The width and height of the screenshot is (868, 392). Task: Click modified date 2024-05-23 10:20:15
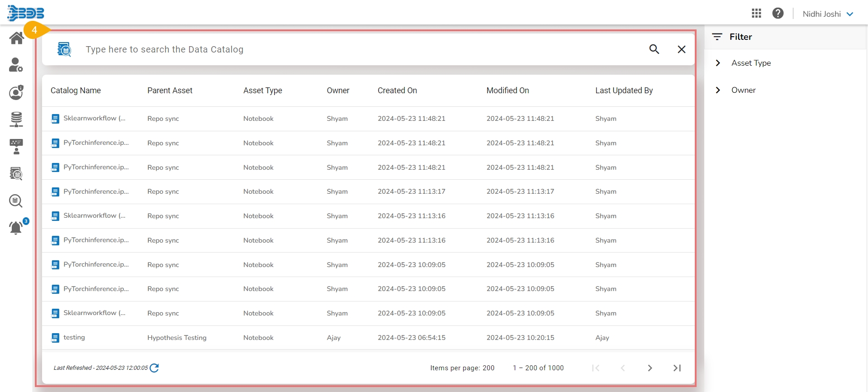pyautogui.click(x=520, y=338)
